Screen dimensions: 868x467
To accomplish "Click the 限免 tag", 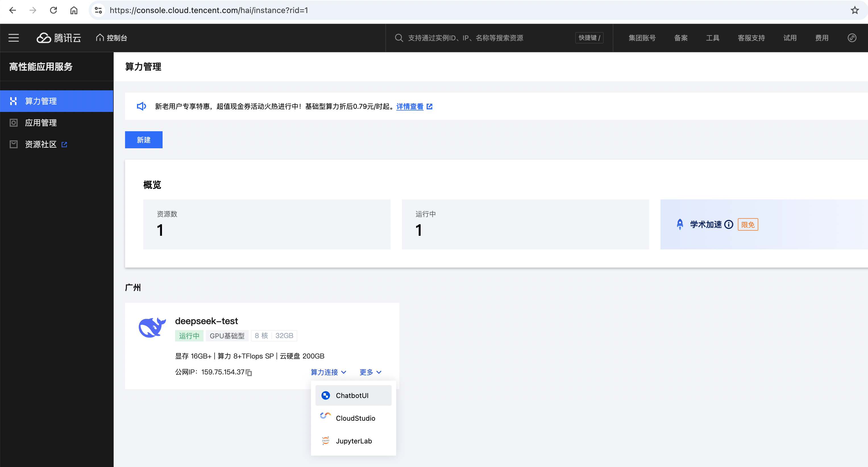I will (748, 225).
